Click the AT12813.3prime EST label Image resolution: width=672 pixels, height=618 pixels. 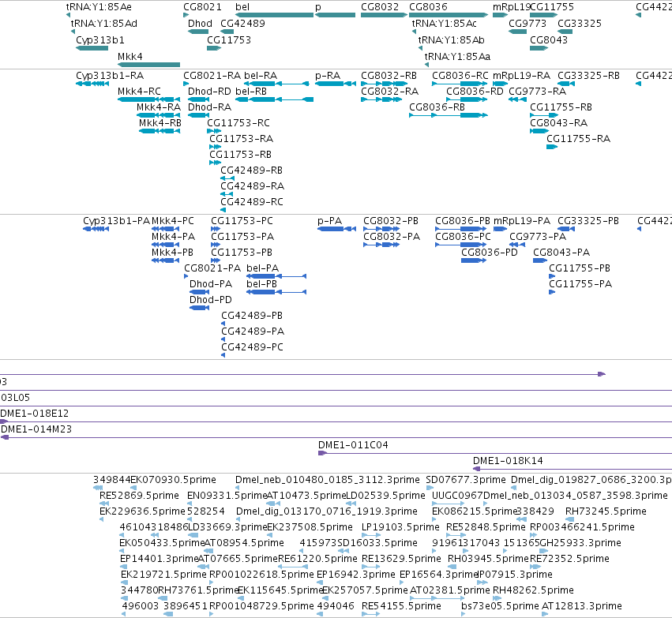[582, 606]
